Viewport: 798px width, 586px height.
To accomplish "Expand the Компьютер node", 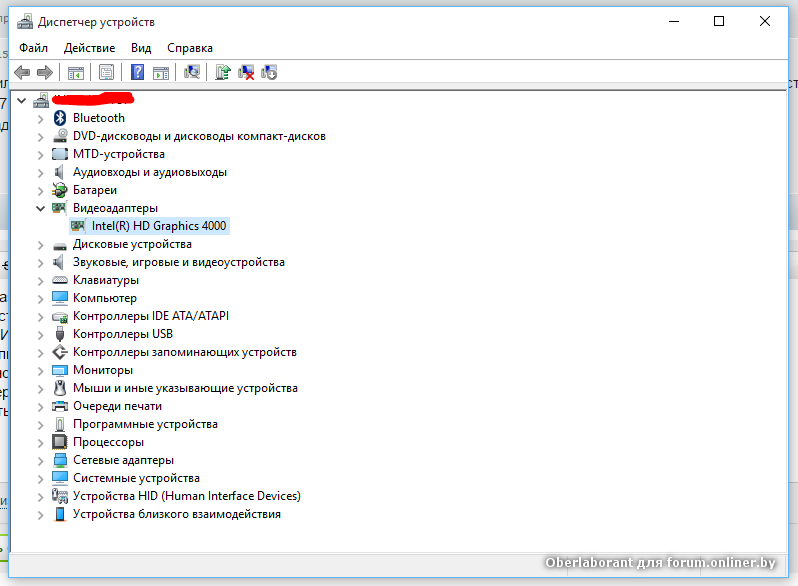I will point(41,298).
